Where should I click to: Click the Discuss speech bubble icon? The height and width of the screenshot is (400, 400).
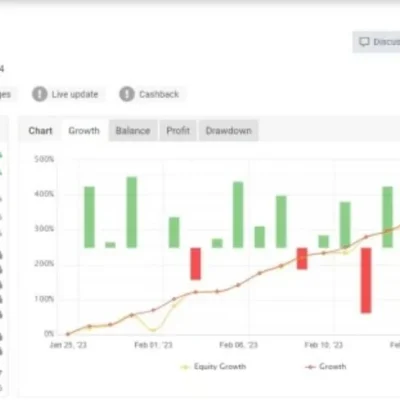tap(364, 42)
